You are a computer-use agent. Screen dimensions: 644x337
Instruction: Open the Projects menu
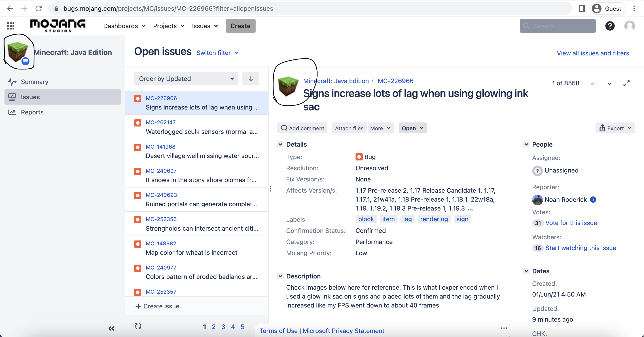pyautogui.click(x=169, y=26)
